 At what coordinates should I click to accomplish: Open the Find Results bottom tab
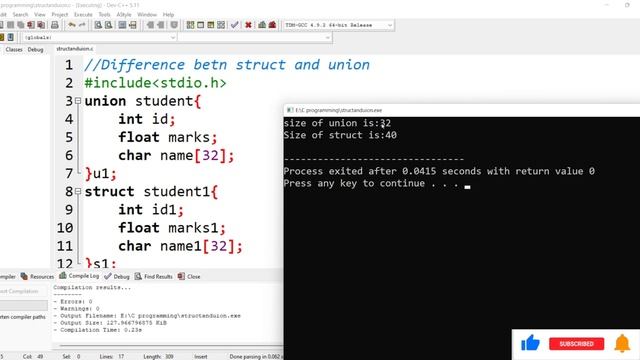coord(153,276)
